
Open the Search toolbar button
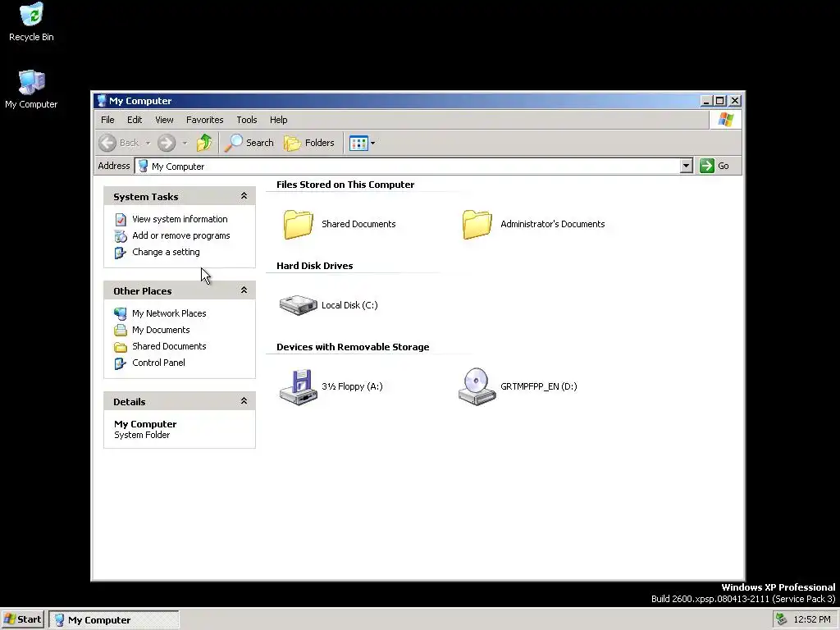(x=249, y=143)
